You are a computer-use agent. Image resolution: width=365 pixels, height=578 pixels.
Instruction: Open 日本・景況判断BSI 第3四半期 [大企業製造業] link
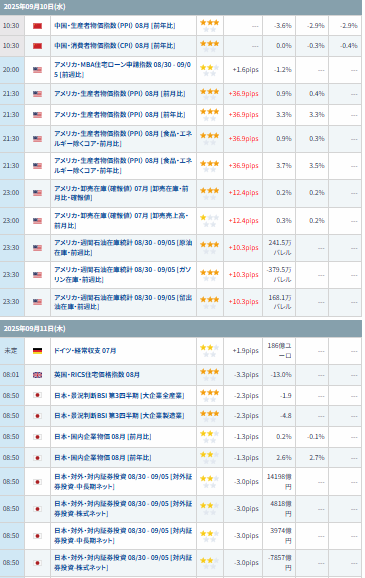point(119,416)
